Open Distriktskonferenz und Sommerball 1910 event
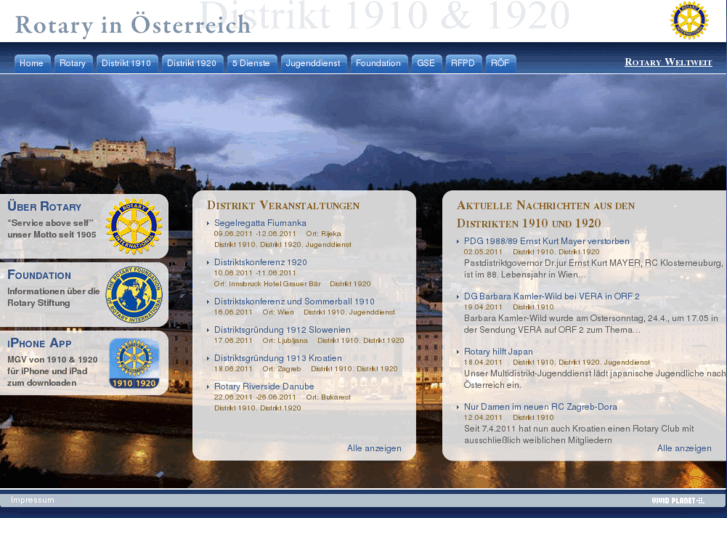Viewport: 727px width, 545px height. [294, 301]
